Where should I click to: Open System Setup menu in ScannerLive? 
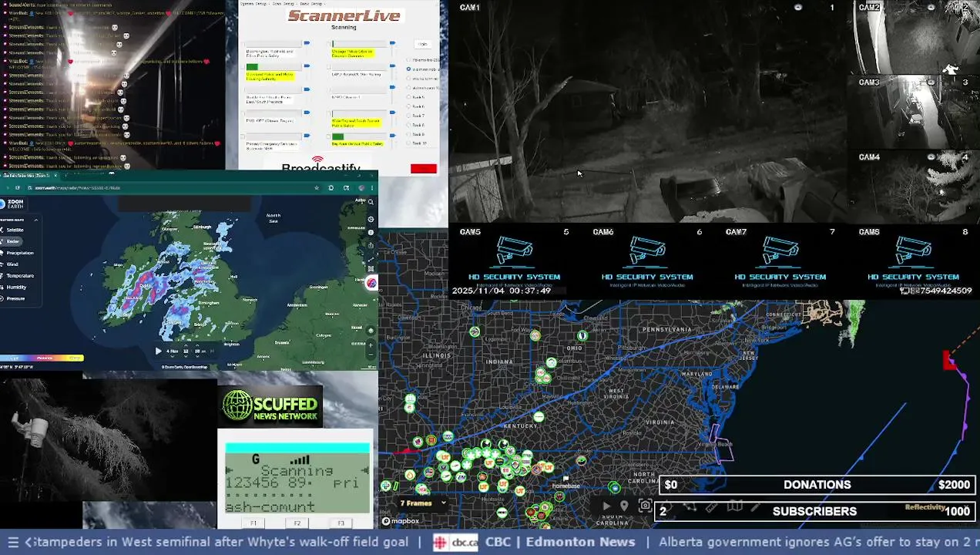[253, 4]
